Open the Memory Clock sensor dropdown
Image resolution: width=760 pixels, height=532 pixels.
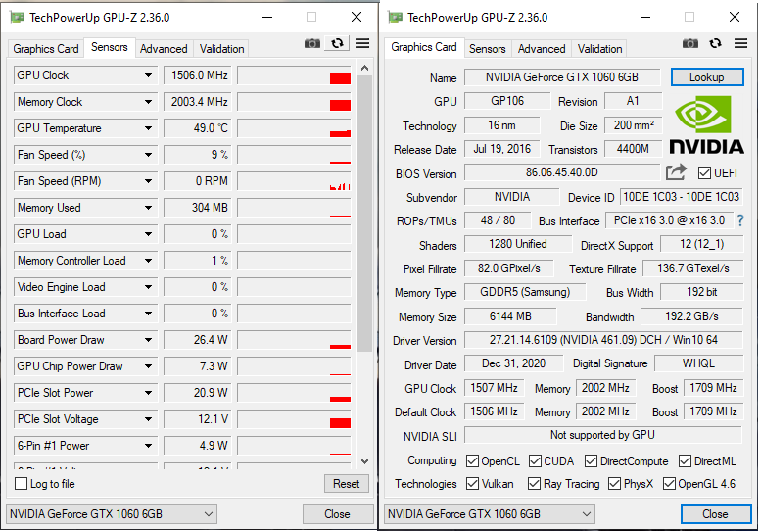pos(148,102)
